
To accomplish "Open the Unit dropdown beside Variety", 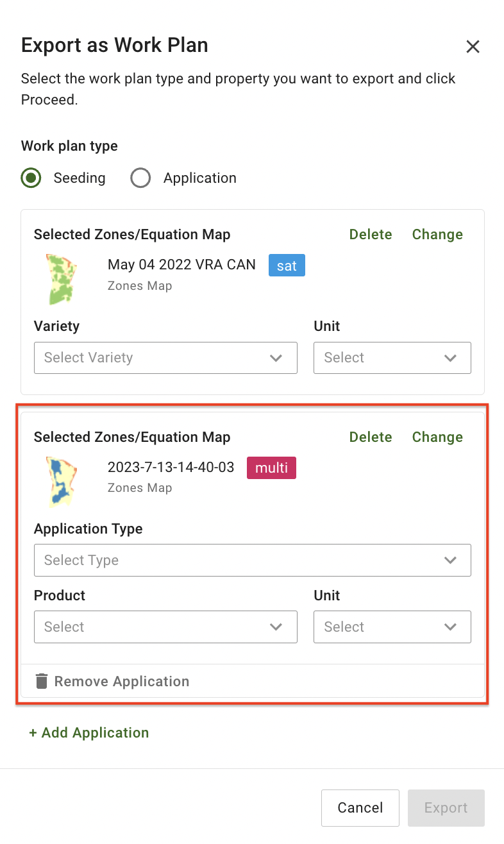I will coord(392,358).
